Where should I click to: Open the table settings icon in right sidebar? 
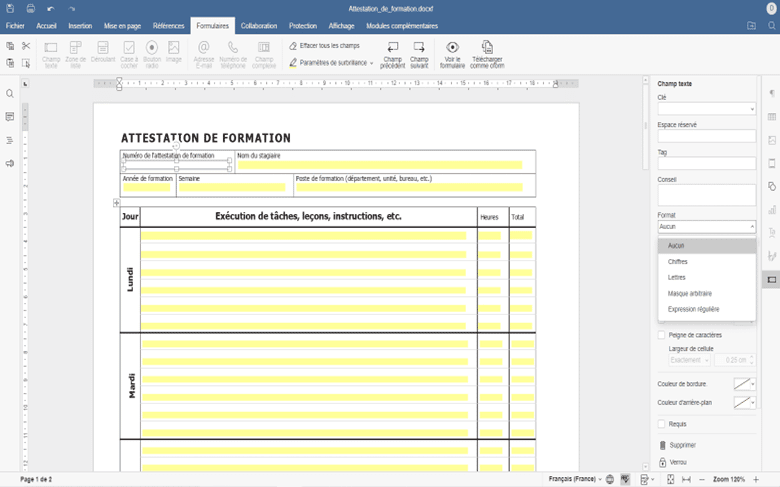(772, 117)
